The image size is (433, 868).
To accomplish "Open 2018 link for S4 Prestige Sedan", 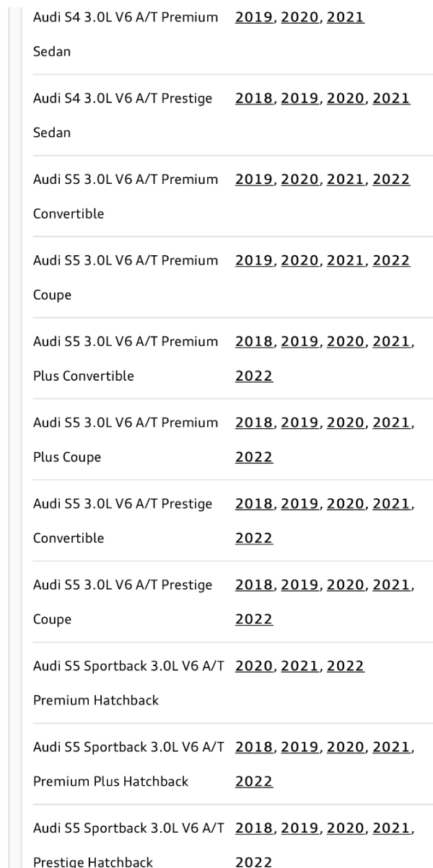I will (x=255, y=97).
